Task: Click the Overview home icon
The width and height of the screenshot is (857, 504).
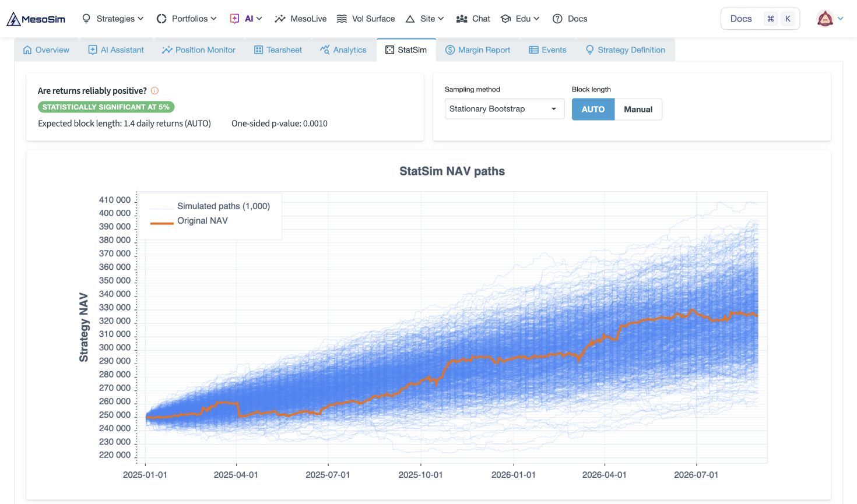Action: point(27,50)
